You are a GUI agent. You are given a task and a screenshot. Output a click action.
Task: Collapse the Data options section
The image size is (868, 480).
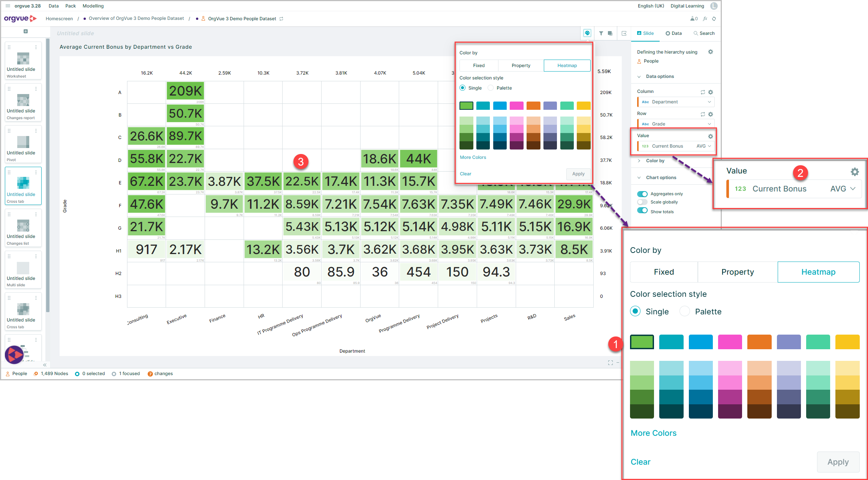coord(639,77)
